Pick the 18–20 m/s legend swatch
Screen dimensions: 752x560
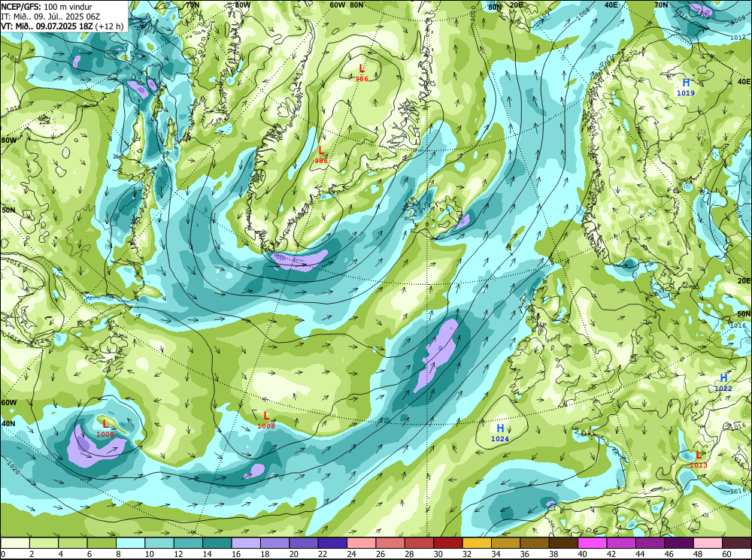pos(274,543)
